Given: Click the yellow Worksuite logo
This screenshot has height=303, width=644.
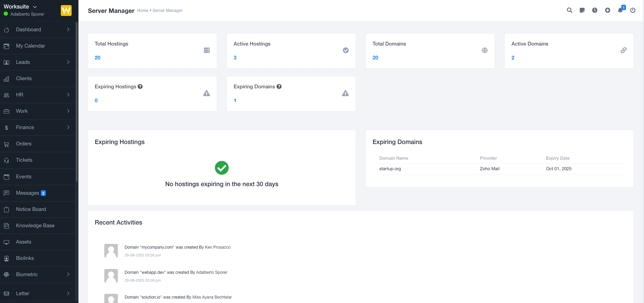Looking at the screenshot, I should [66, 11].
